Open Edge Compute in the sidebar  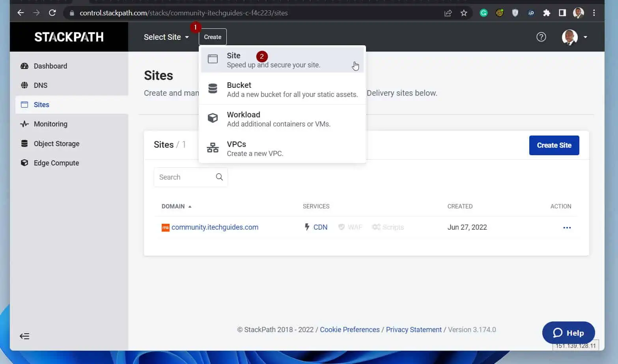[x=71, y=163]
